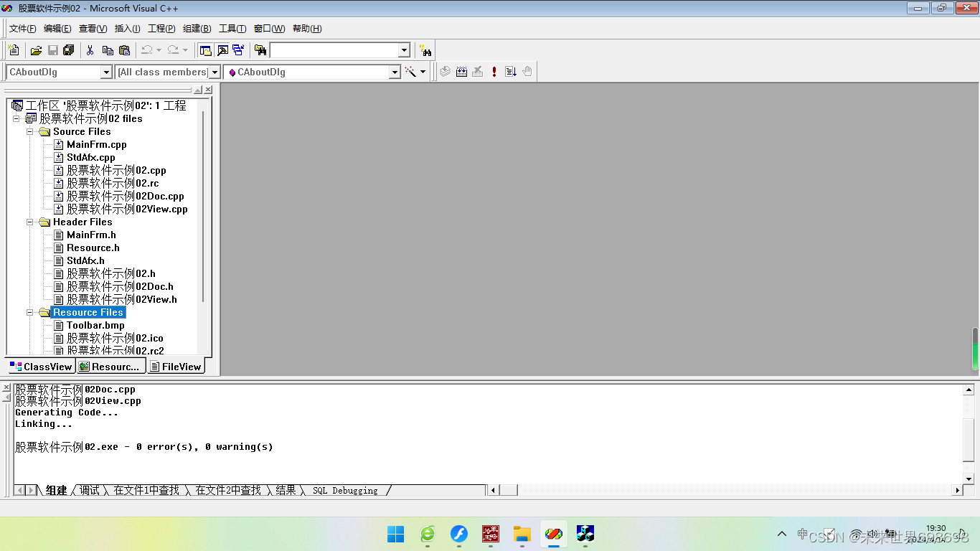The height and width of the screenshot is (551, 980).
Task: Toggle the Workspace pane icon
Action: pyautogui.click(x=206, y=50)
